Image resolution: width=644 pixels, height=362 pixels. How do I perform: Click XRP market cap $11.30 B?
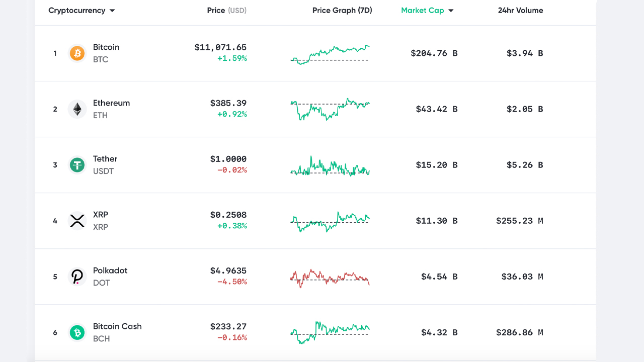(x=437, y=221)
